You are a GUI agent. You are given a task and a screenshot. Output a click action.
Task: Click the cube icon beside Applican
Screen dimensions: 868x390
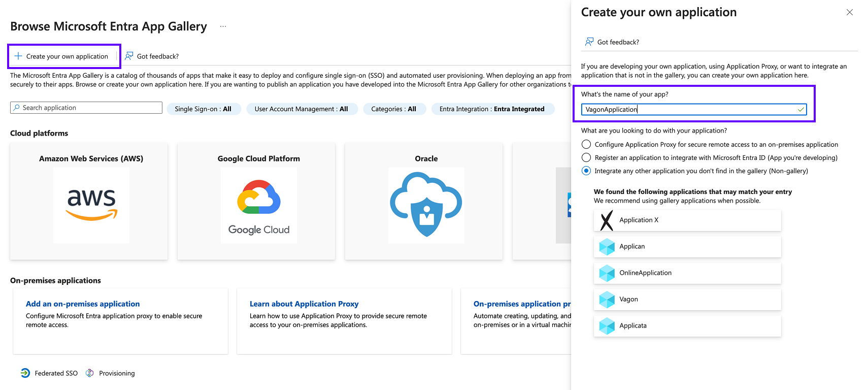(607, 247)
